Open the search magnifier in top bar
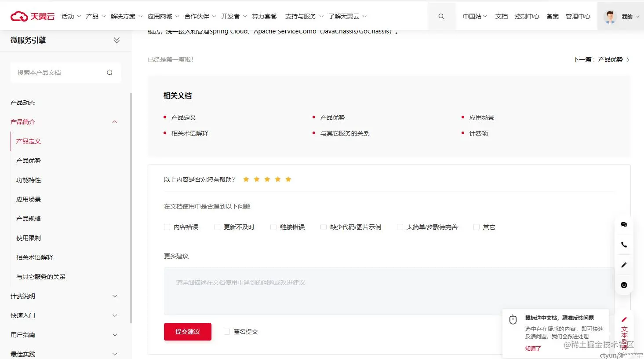 (441, 16)
